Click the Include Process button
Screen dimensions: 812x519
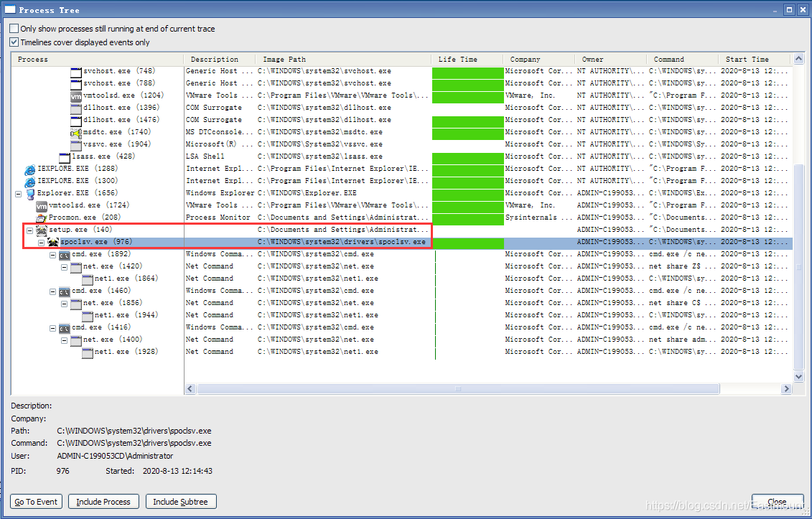click(x=103, y=501)
